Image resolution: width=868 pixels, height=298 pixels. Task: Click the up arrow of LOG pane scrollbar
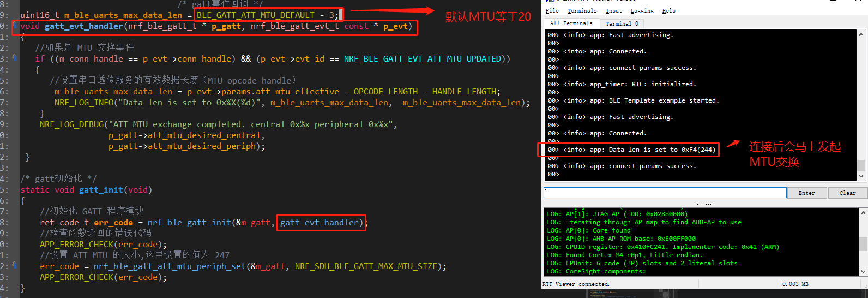[863, 213]
